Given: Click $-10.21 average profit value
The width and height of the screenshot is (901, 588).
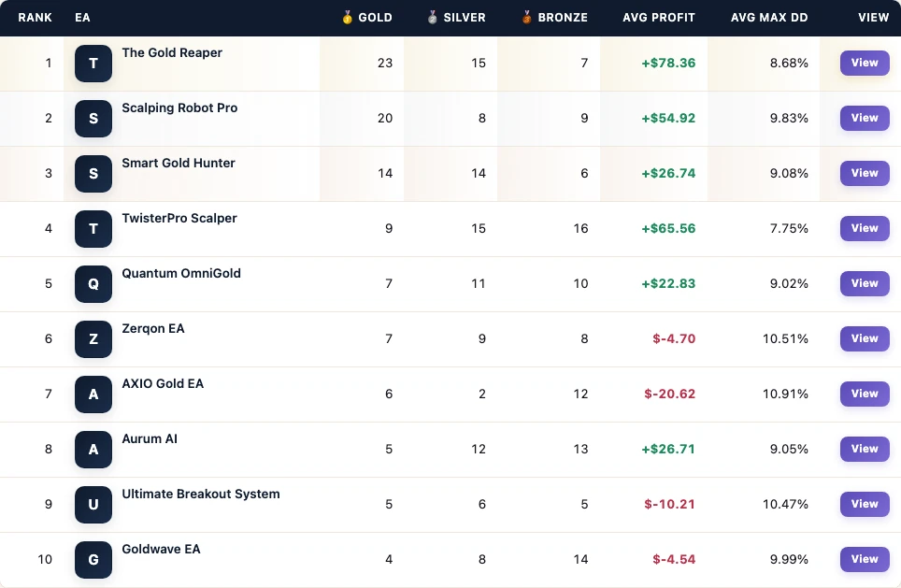Looking at the screenshot, I should point(670,504).
